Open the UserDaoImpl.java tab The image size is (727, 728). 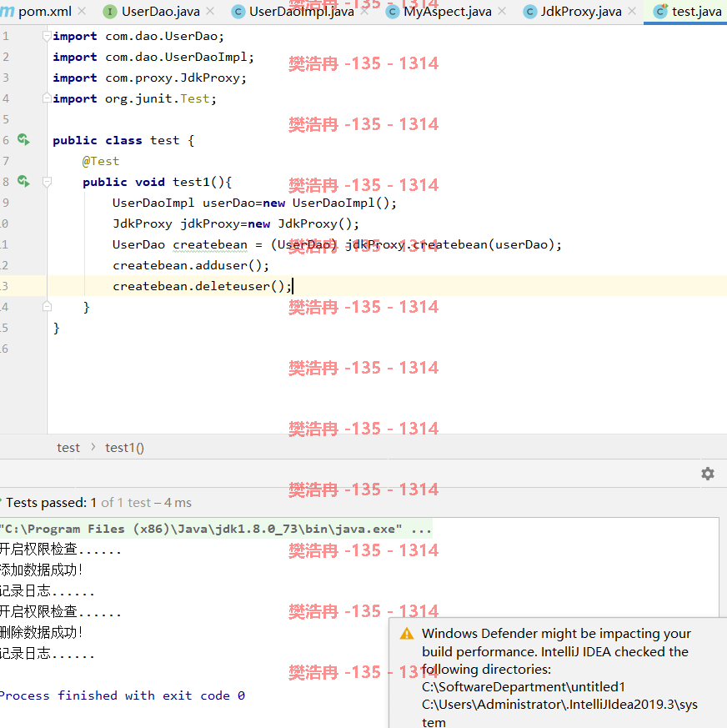(x=301, y=11)
